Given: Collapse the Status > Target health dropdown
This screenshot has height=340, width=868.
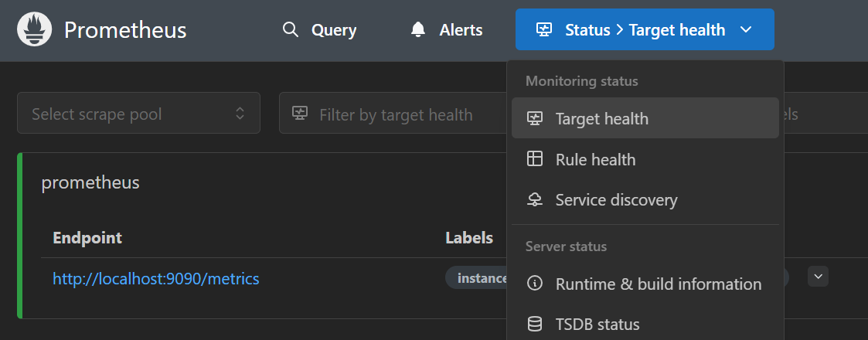Looking at the screenshot, I should [645, 29].
